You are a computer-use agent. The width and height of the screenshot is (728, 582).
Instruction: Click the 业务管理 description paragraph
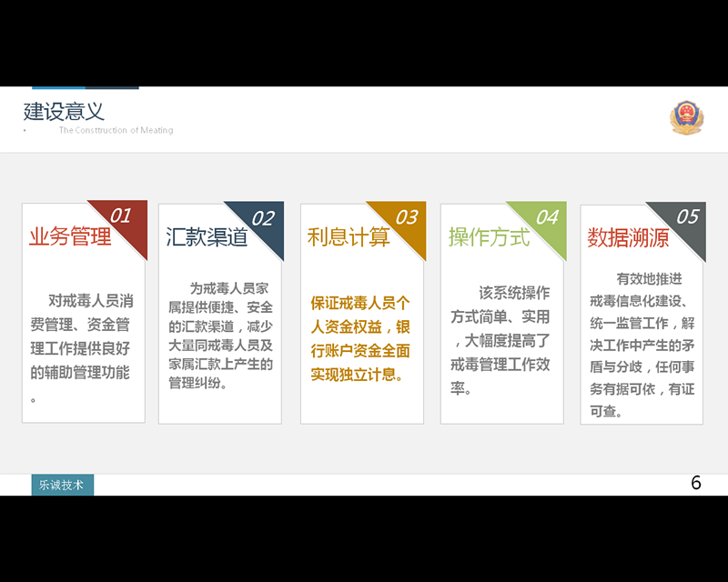[x=83, y=348]
